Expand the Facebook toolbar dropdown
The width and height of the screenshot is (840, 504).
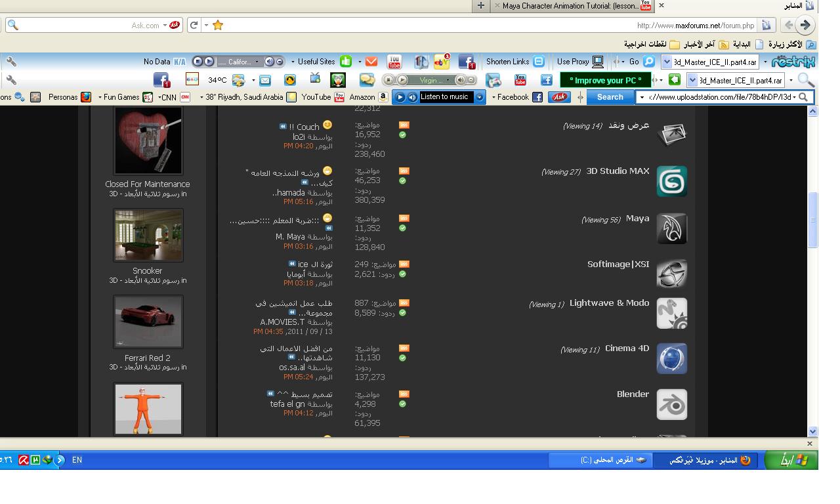(x=493, y=97)
